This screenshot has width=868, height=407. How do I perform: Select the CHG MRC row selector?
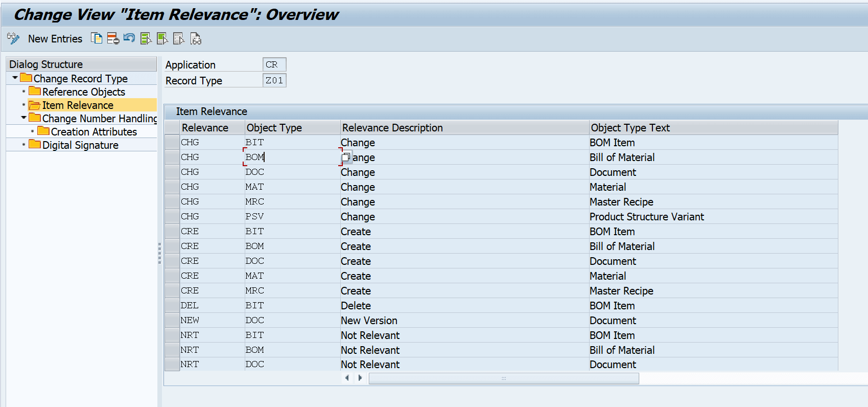pyautogui.click(x=172, y=201)
